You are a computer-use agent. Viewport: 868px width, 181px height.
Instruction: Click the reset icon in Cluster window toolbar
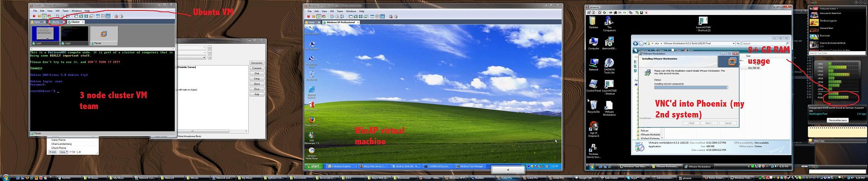pyautogui.click(x=49, y=16)
